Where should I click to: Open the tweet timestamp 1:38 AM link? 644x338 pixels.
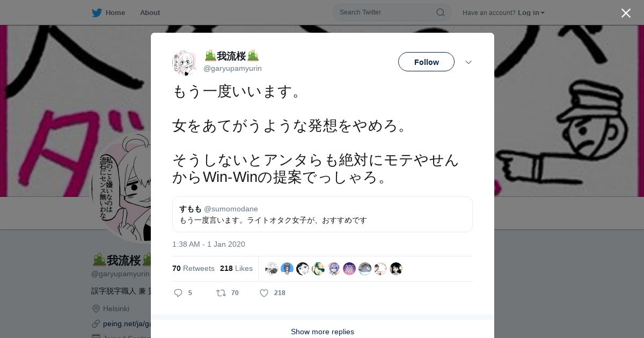coord(209,244)
